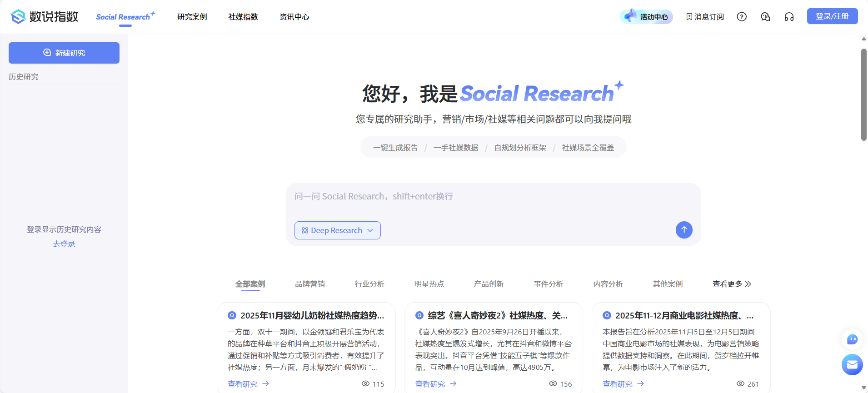Click the floating blue mail icon
Screen dimensions: 868x393
(x=852, y=364)
